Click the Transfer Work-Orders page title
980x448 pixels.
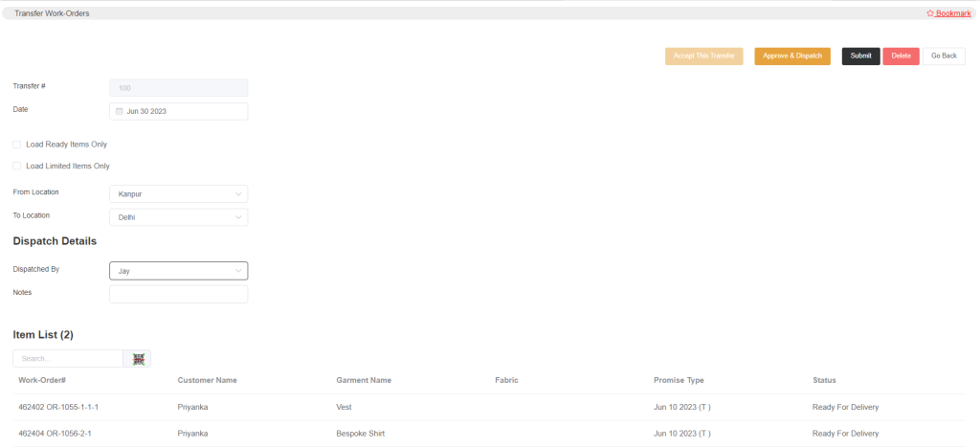[x=52, y=13]
